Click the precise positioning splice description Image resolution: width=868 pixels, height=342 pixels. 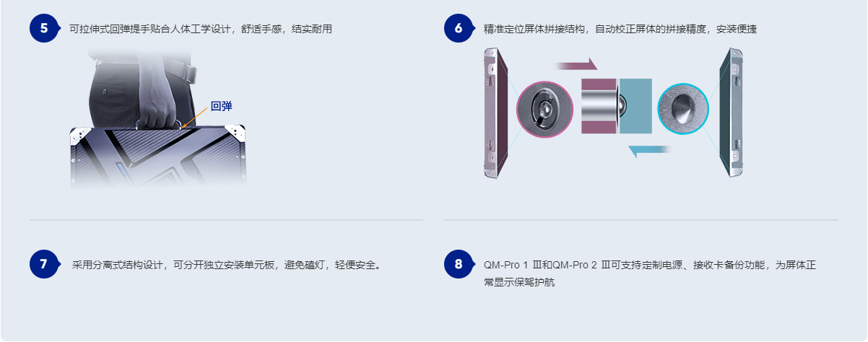tap(620, 29)
